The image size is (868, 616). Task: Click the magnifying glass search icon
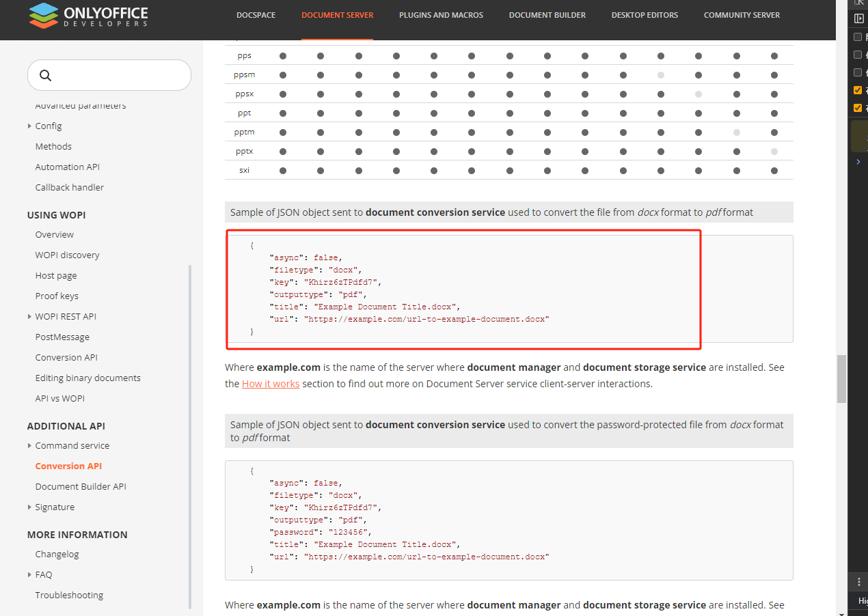[x=45, y=75]
